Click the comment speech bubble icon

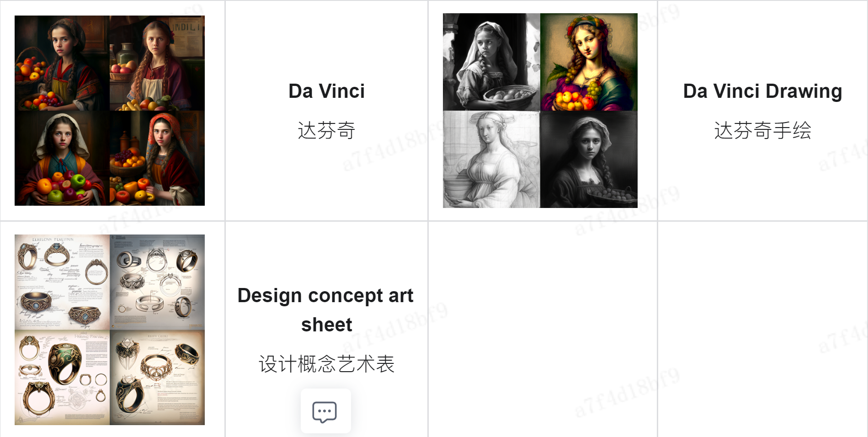coord(325,411)
